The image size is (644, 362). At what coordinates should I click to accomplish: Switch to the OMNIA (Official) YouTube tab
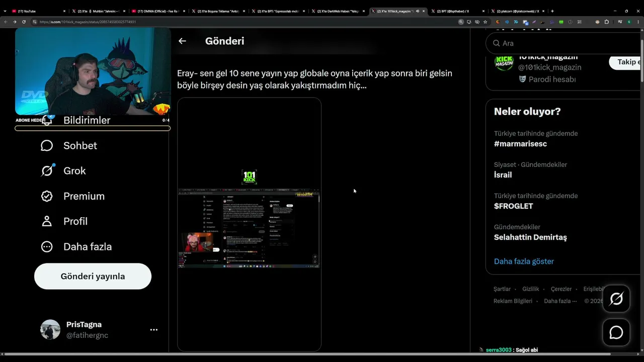(157, 11)
